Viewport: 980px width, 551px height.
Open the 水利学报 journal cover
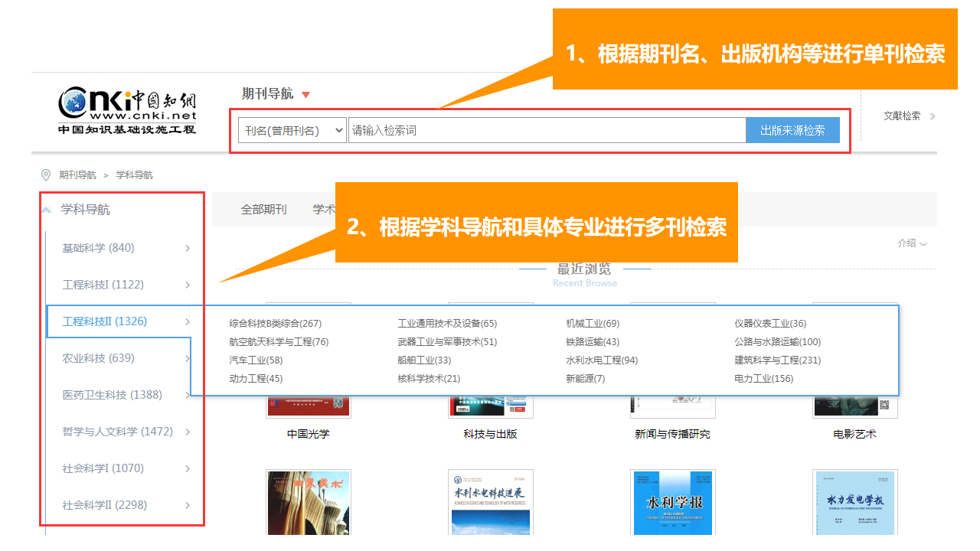[672, 503]
